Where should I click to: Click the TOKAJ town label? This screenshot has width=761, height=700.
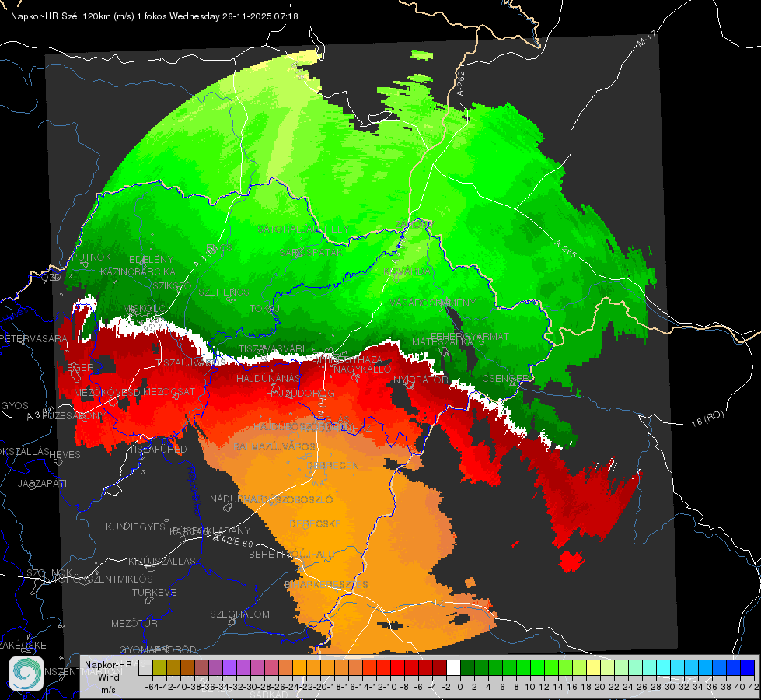tap(265, 309)
